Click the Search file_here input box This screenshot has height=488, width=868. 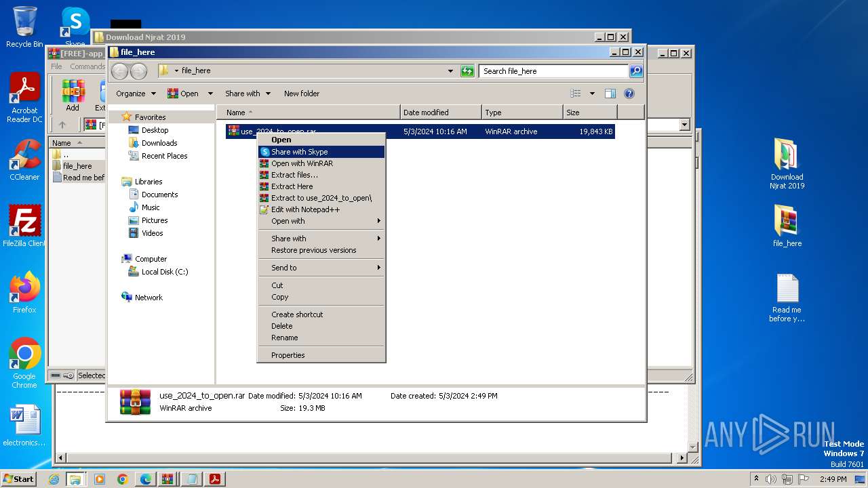point(554,70)
